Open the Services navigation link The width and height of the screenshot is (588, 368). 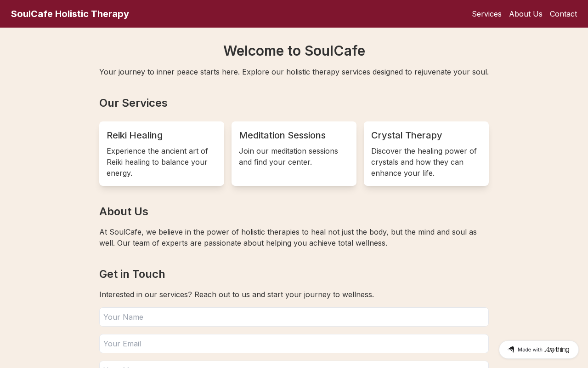[x=486, y=14]
